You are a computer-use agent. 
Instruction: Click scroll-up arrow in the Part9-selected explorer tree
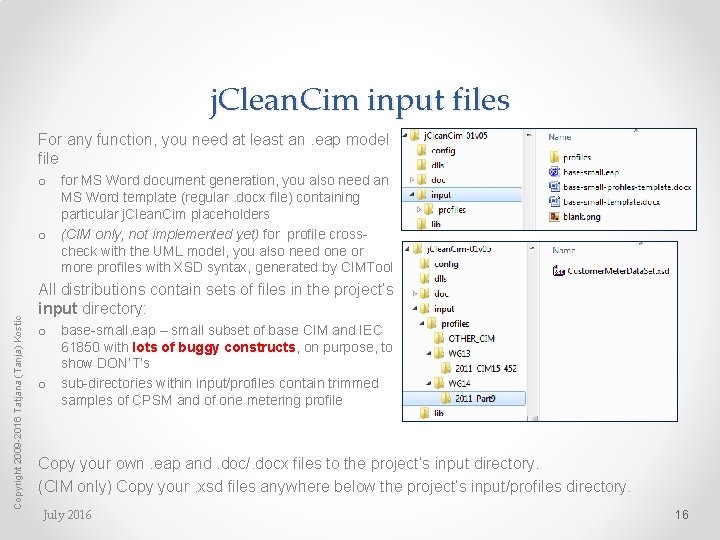point(533,248)
